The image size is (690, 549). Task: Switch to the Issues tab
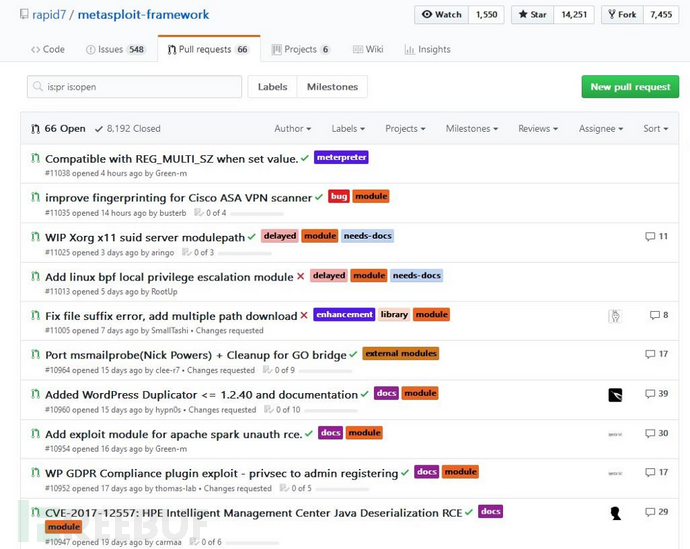115,49
